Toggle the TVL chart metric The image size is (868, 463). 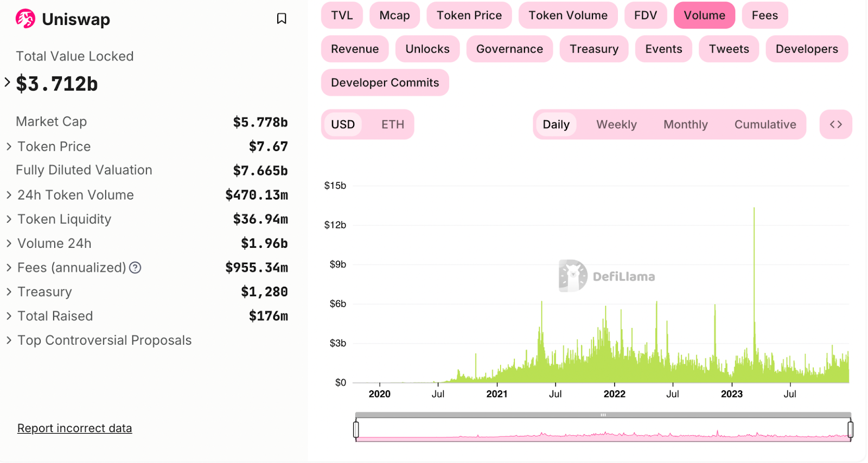click(x=342, y=15)
